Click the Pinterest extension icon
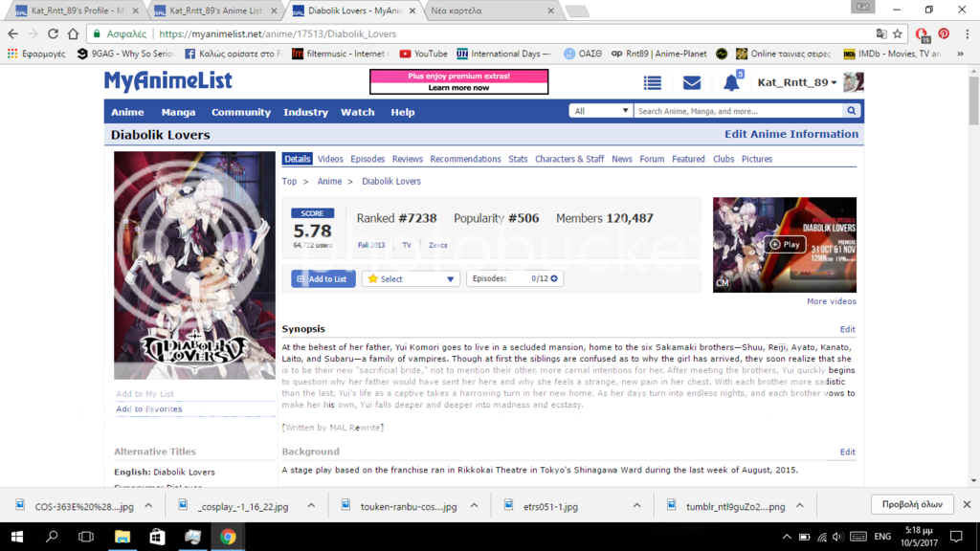Image resolution: width=980 pixels, height=551 pixels. pyautogui.click(x=944, y=33)
